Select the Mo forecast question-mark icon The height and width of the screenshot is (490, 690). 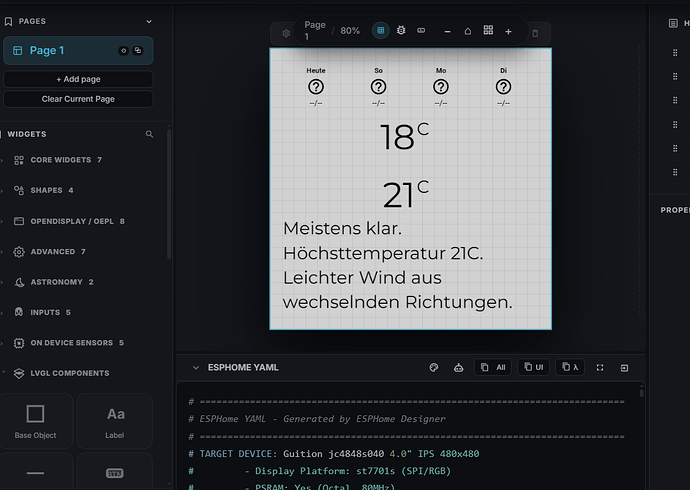tap(441, 87)
